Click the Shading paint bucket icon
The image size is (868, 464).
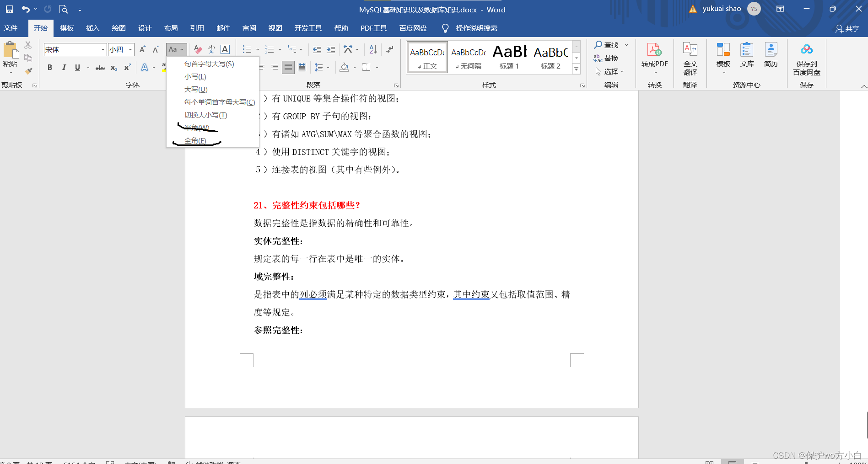tap(345, 68)
